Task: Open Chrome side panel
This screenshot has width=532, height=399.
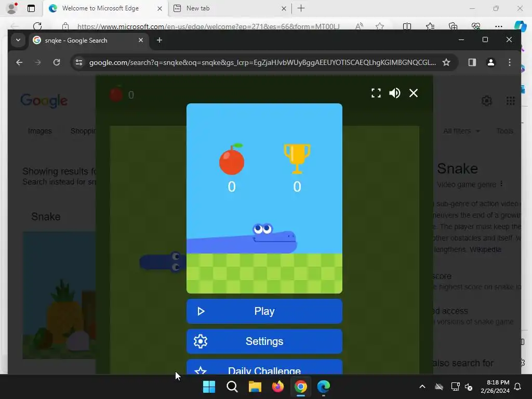Action: coord(472,62)
